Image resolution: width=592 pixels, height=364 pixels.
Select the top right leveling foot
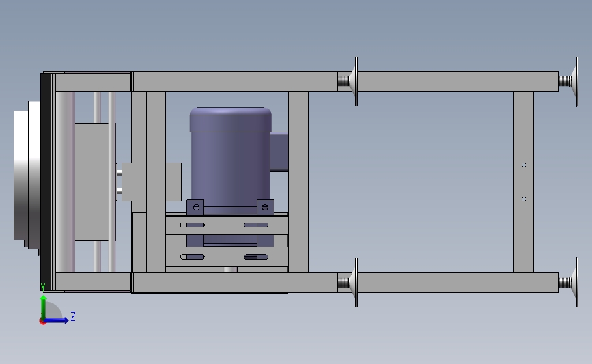(569, 81)
